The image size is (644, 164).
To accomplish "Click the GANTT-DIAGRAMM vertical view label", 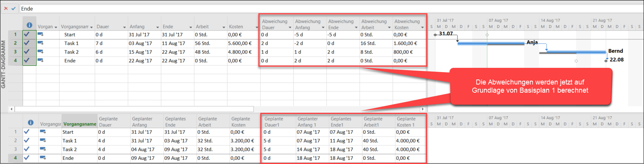I will 3,64.
